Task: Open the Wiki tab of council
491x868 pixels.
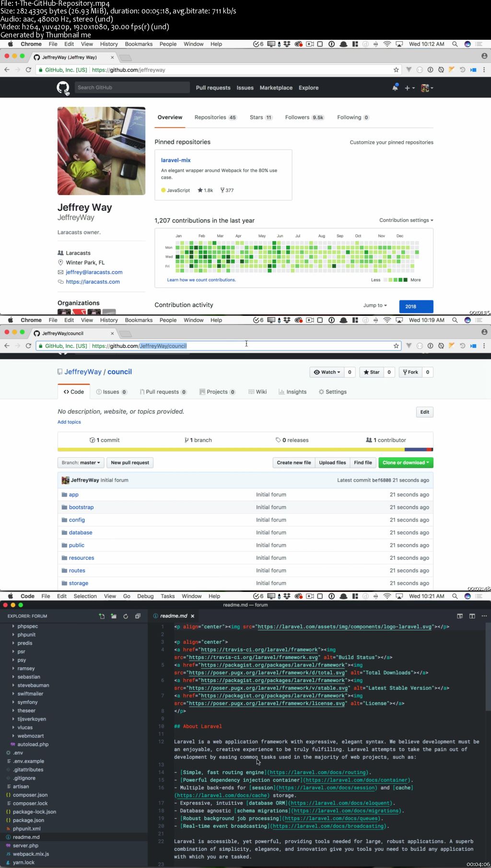Action: coord(257,392)
